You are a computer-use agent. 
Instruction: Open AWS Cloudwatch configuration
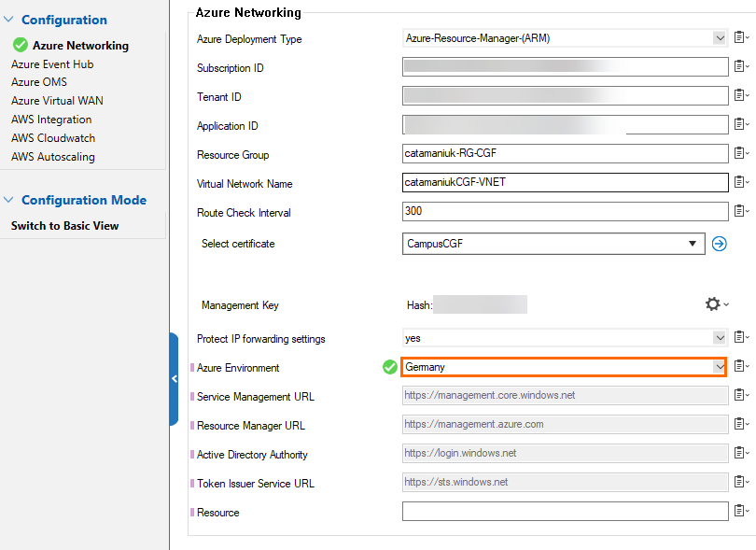53,138
